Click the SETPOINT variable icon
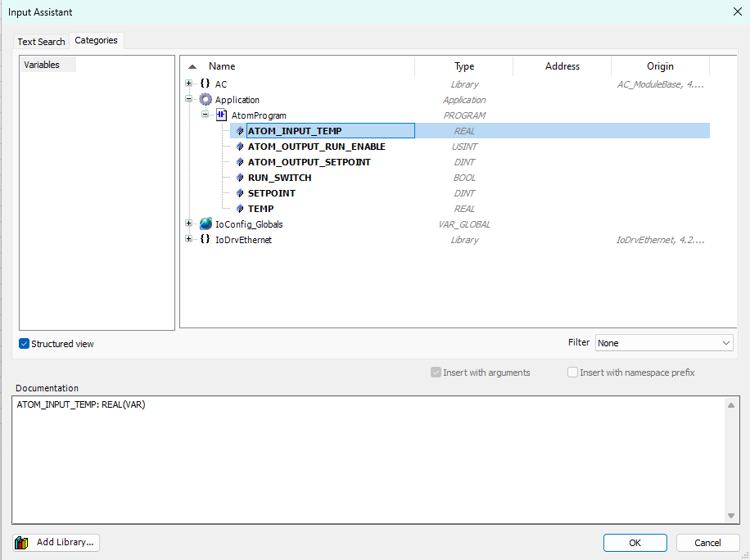Image resolution: width=750 pixels, height=560 pixels. (x=240, y=193)
